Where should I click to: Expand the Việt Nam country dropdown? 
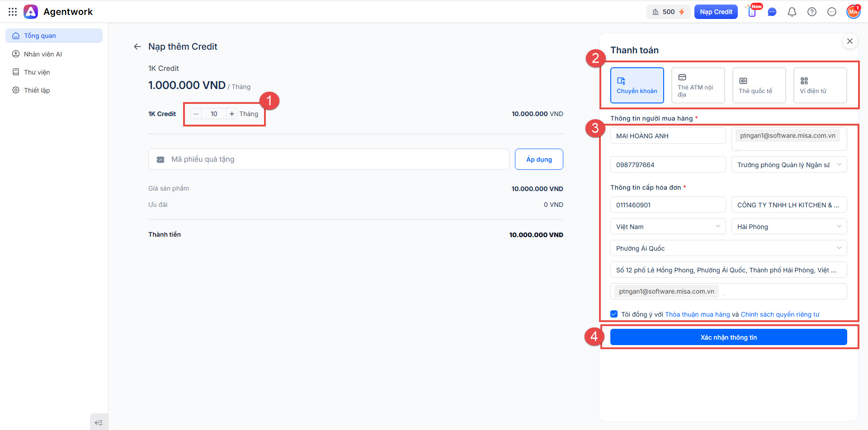coord(668,226)
